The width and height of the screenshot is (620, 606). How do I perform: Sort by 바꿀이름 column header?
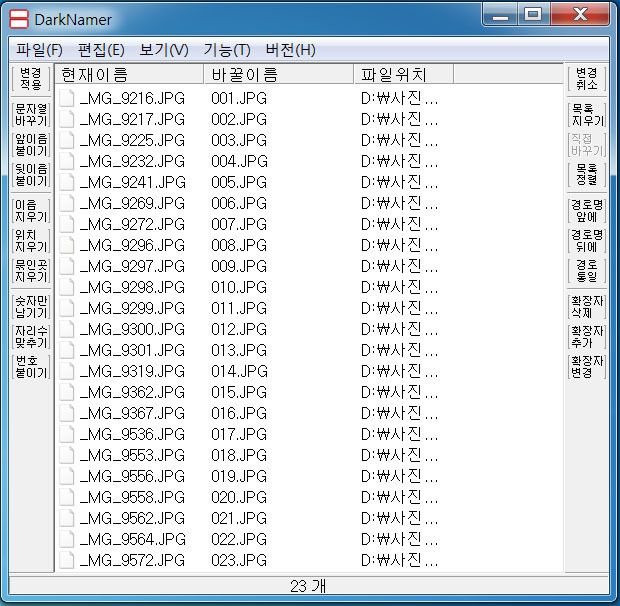point(279,74)
